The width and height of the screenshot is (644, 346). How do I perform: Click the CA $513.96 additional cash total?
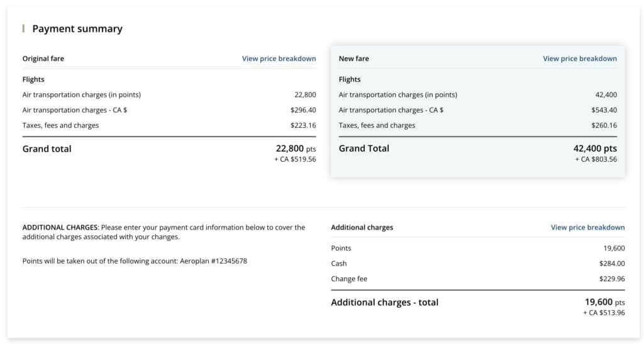(x=604, y=313)
